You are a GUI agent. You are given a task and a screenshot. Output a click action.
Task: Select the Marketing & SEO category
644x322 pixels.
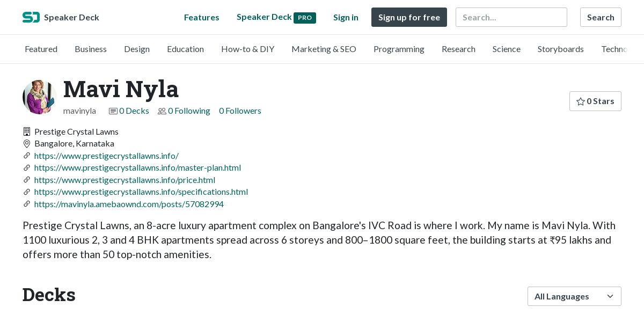coord(324,49)
